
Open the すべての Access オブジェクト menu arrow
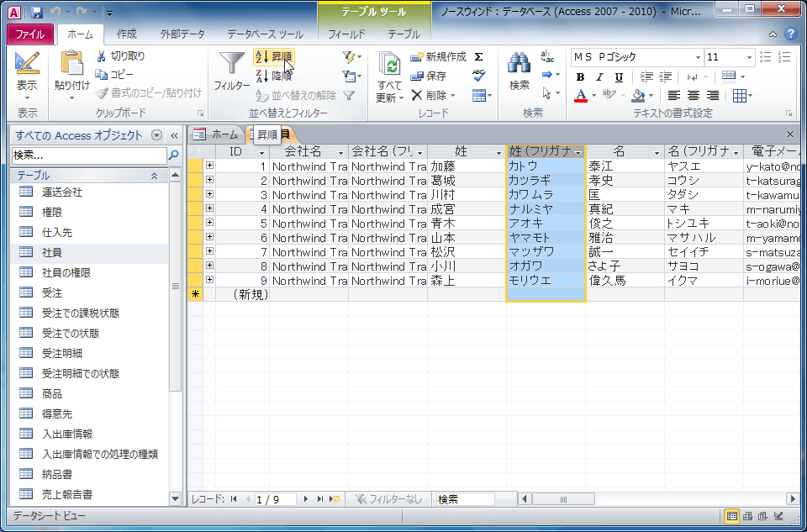(x=157, y=135)
